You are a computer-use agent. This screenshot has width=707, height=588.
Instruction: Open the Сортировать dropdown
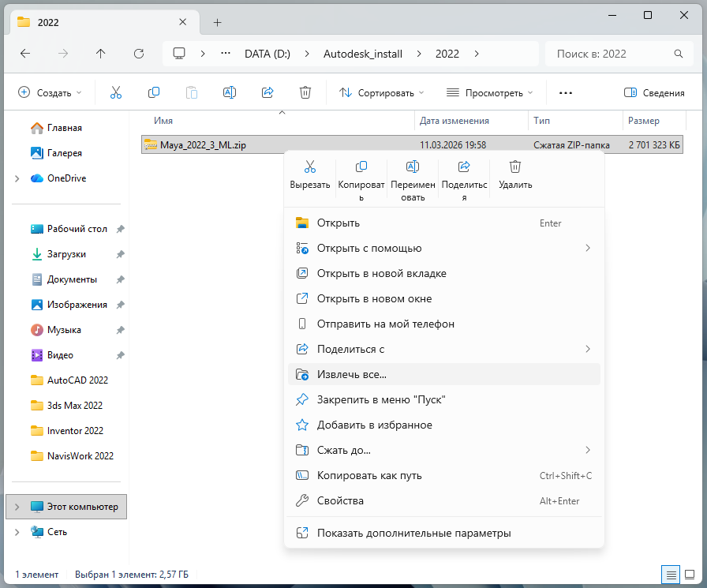coord(381,93)
